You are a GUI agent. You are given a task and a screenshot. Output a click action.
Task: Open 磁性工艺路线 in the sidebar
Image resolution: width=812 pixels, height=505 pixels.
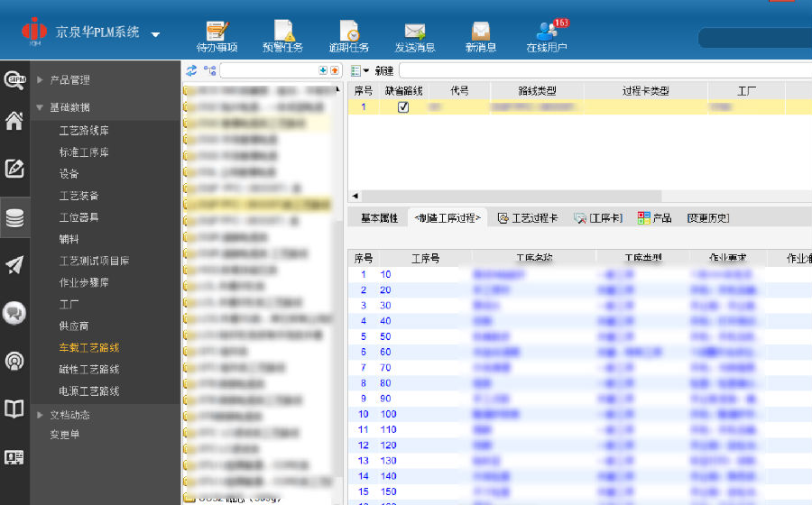point(89,370)
